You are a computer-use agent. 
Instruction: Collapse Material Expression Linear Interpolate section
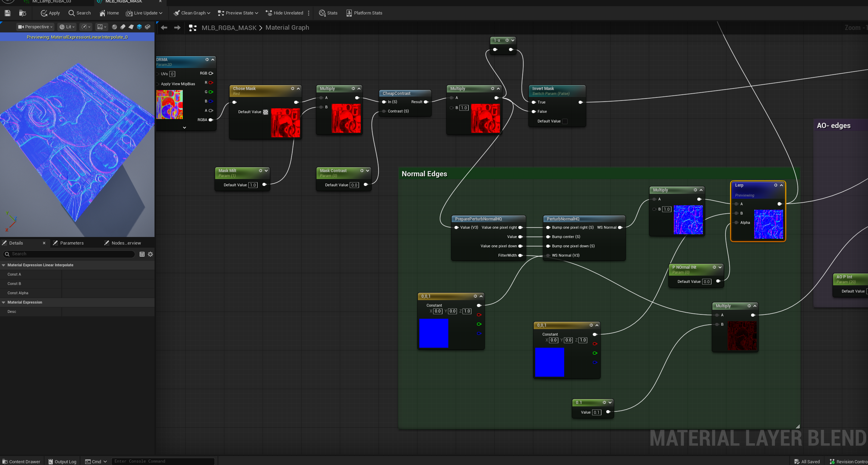pos(3,265)
